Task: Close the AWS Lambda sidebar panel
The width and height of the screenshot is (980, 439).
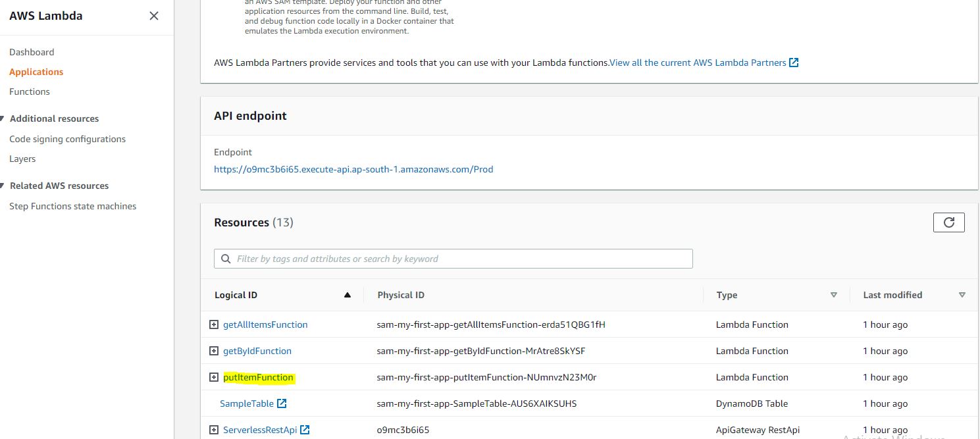Action: pos(154,16)
